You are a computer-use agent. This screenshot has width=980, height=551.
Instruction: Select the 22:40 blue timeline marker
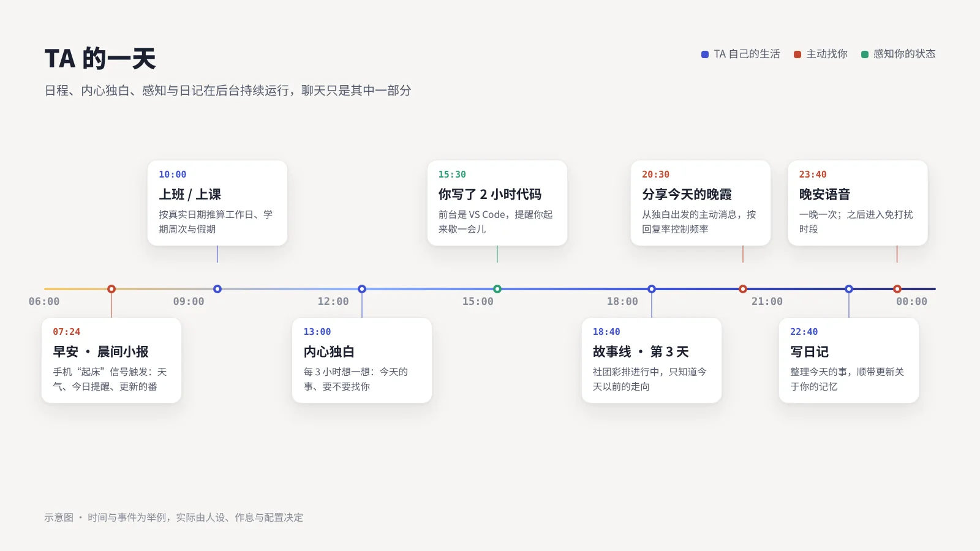849,289
